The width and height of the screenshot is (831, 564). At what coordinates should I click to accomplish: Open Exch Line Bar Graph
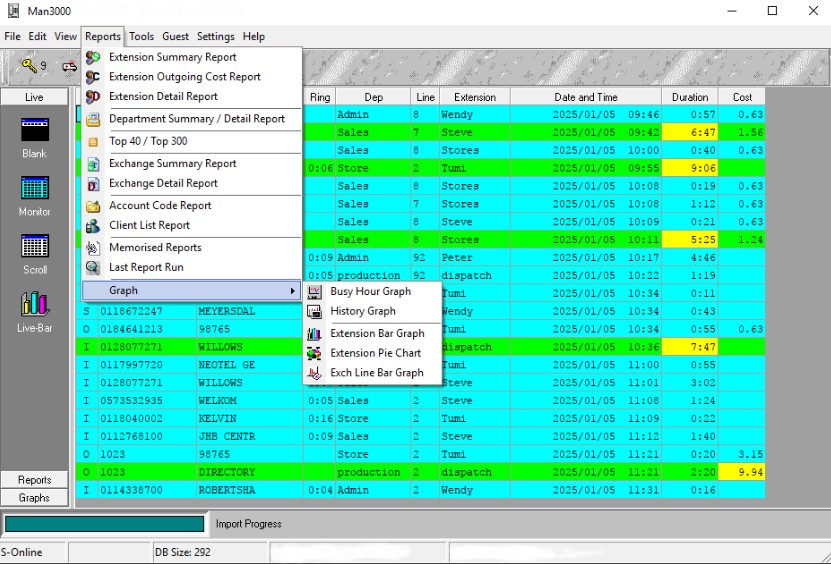376,373
